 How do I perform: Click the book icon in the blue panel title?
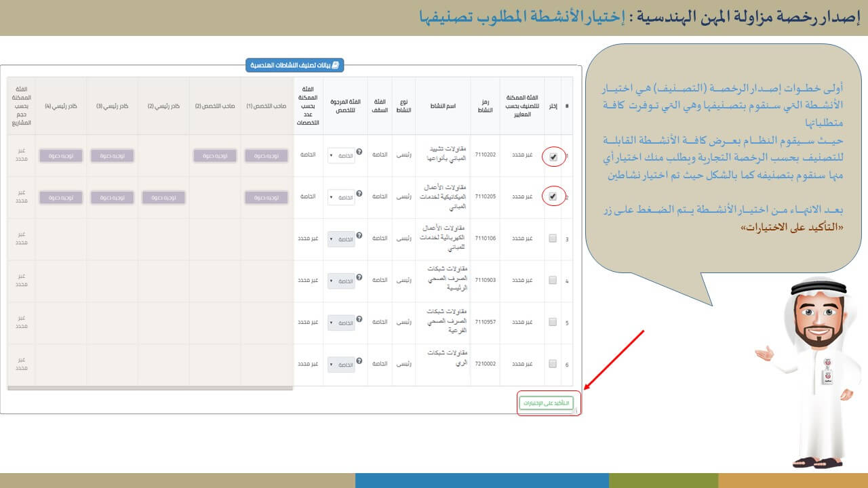pyautogui.click(x=335, y=65)
